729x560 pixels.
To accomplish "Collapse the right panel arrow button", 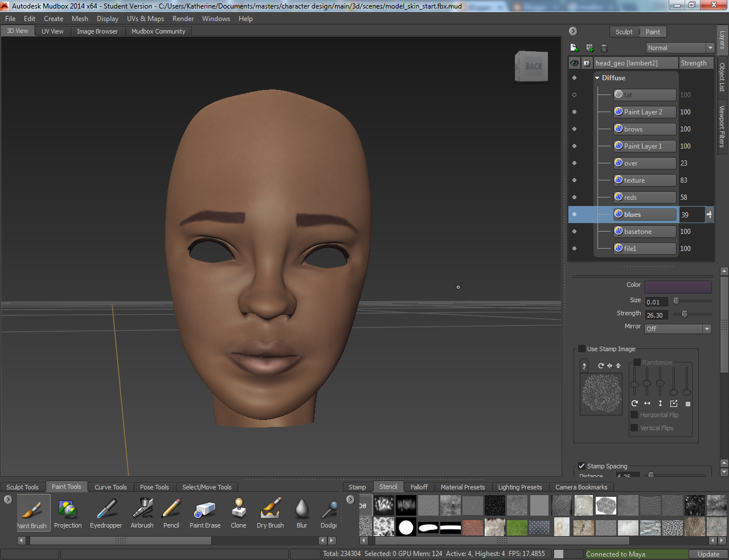I will 573,31.
